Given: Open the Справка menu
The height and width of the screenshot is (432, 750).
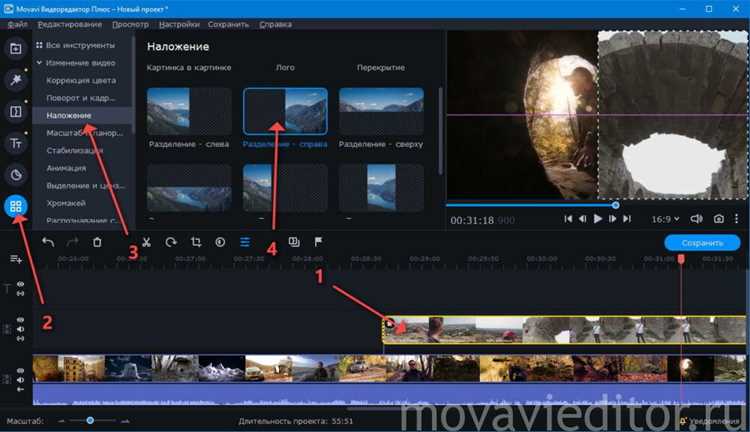Looking at the screenshot, I should pyautogui.click(x=276, y=24).
